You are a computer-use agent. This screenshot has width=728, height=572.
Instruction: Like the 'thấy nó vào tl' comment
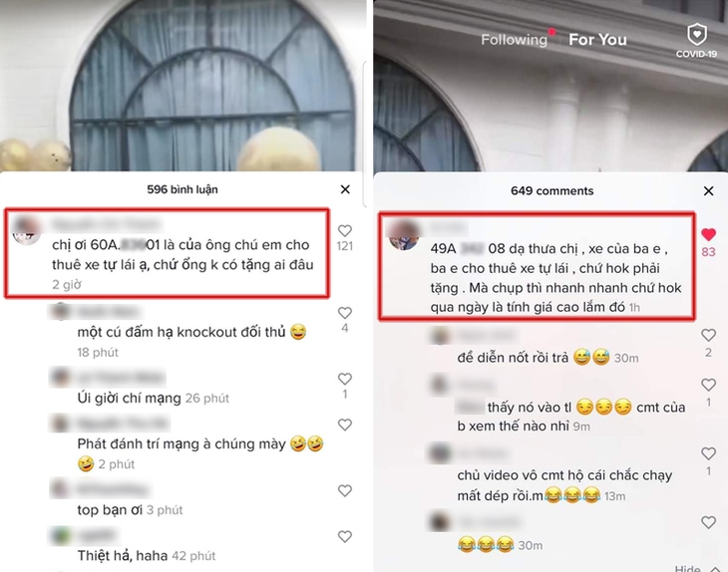(x=708, y=385)
